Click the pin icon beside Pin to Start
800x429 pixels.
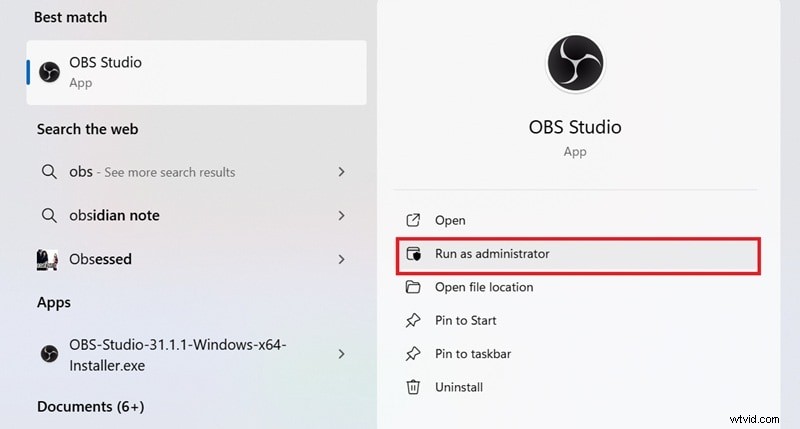coord(413,321)
